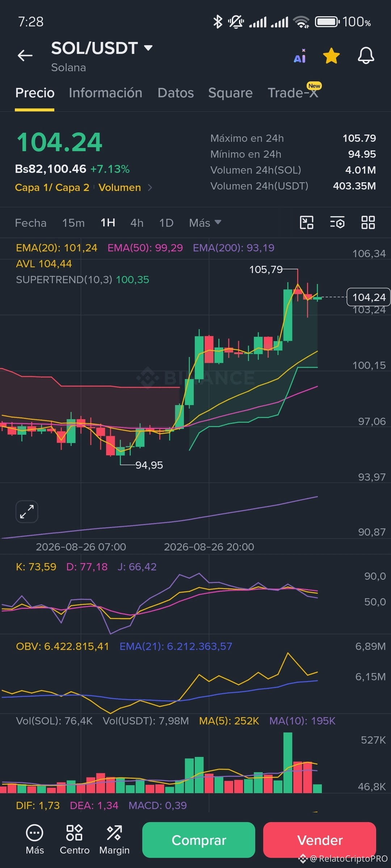Tap Mínimo en 24h value 94.95
Screen dimensions: 391x868
[362, 154]
